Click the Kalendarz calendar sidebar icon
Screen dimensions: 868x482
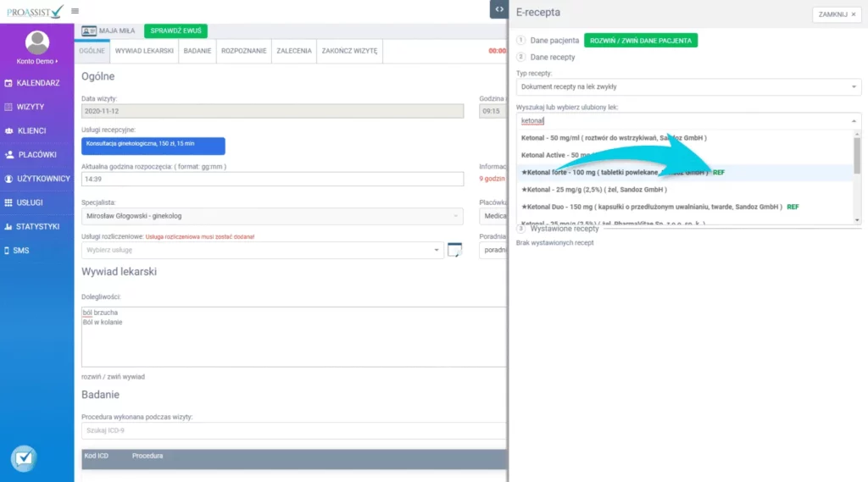coord(8,83)
